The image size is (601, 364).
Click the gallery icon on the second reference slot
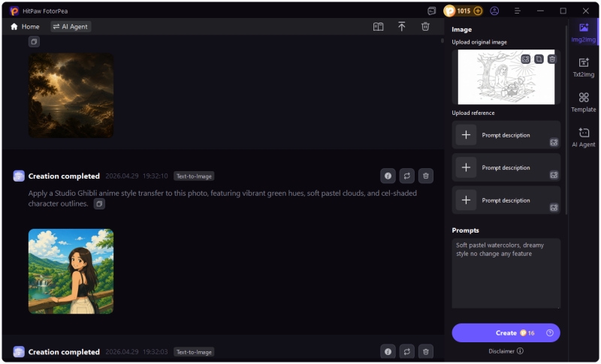(x=554, y=175)
